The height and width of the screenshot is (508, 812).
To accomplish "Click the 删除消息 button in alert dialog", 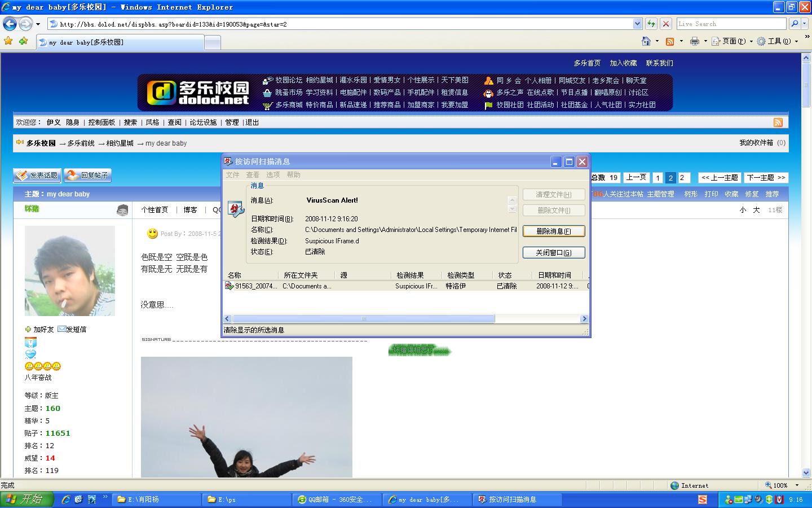I will tap(553, 231).
